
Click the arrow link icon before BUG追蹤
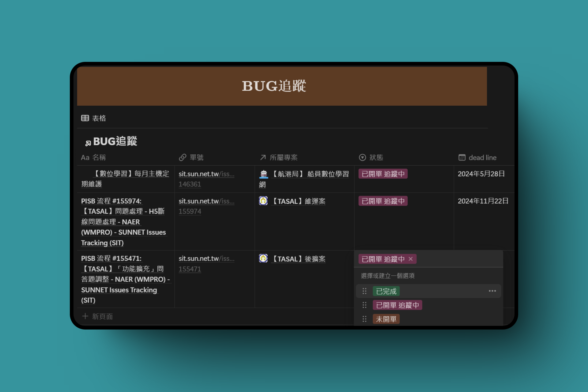tap(88, 143)
